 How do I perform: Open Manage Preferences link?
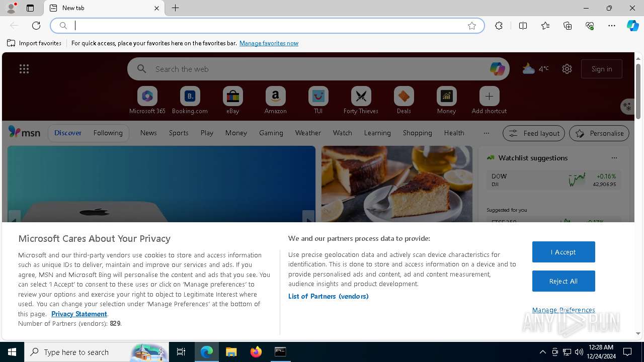coord(563,310)
